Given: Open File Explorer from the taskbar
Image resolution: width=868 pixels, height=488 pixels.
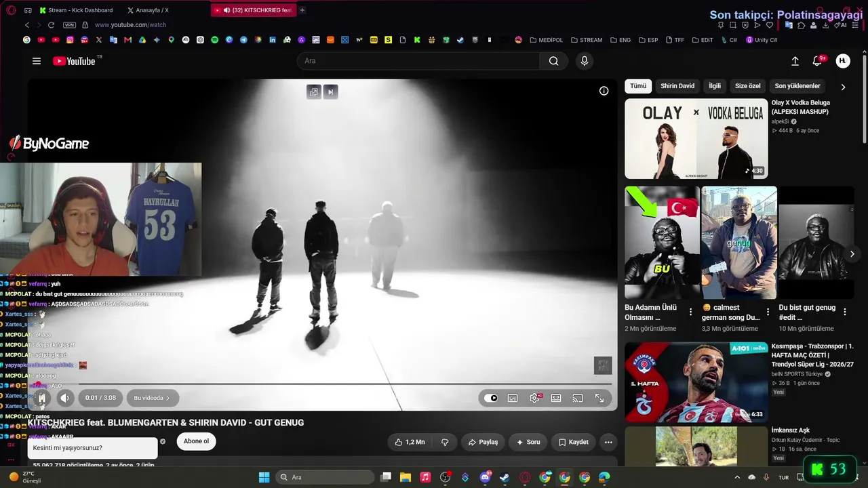Looking at the screenshot, I should [x=406, y=477].
